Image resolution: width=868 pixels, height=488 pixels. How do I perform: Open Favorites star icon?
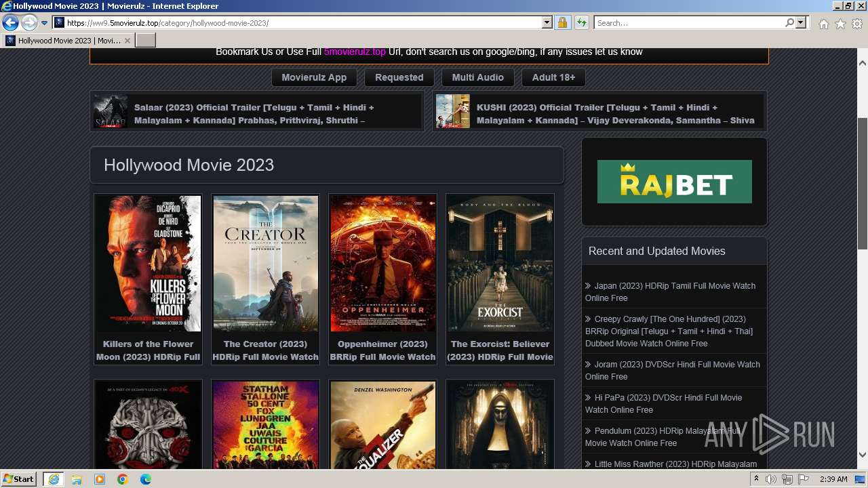[841, 24]
